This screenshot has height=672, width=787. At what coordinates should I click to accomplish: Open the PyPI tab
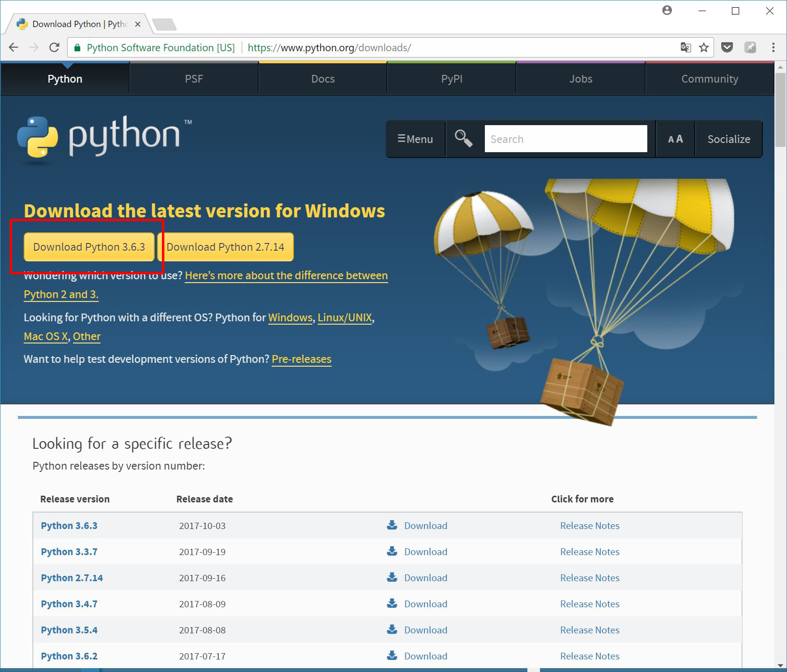coord(452,79)
